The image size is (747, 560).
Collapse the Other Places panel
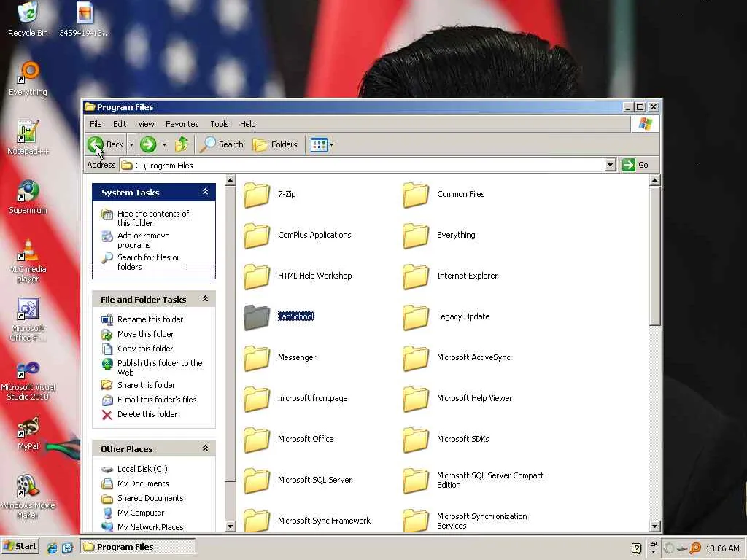click(x=205, y=448)
